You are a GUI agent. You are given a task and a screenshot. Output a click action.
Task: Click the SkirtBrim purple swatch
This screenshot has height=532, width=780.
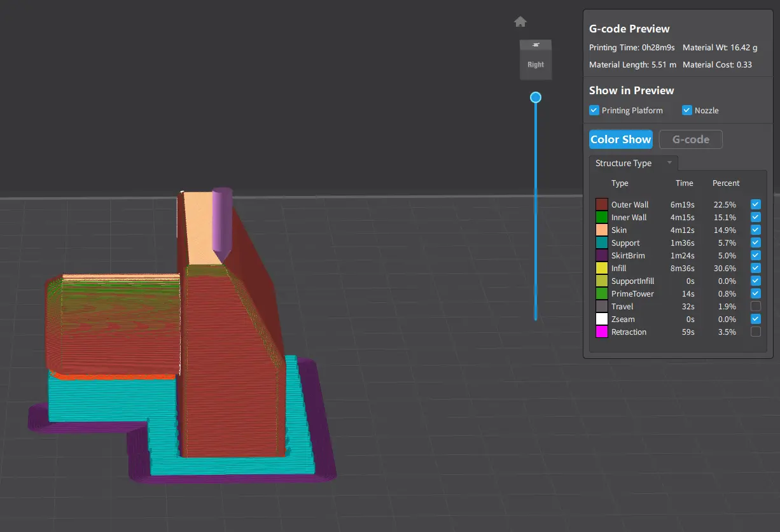[x=602, y=255]
